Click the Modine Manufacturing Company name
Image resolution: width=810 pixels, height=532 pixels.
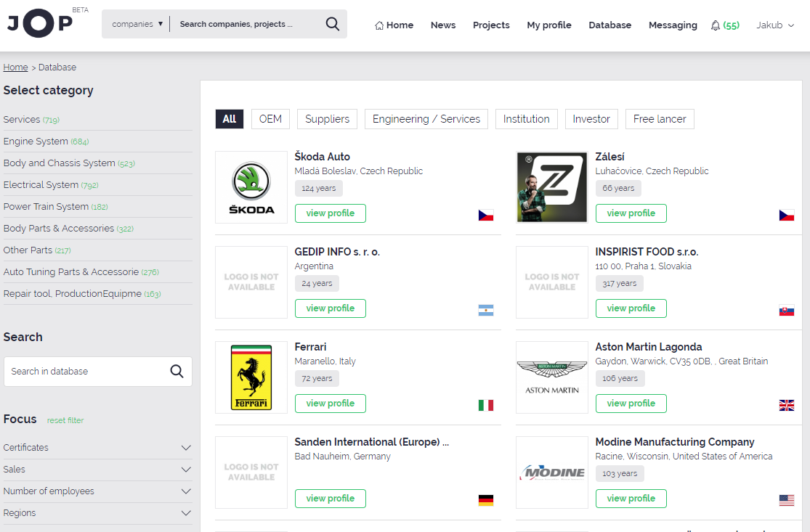[675, 442]
